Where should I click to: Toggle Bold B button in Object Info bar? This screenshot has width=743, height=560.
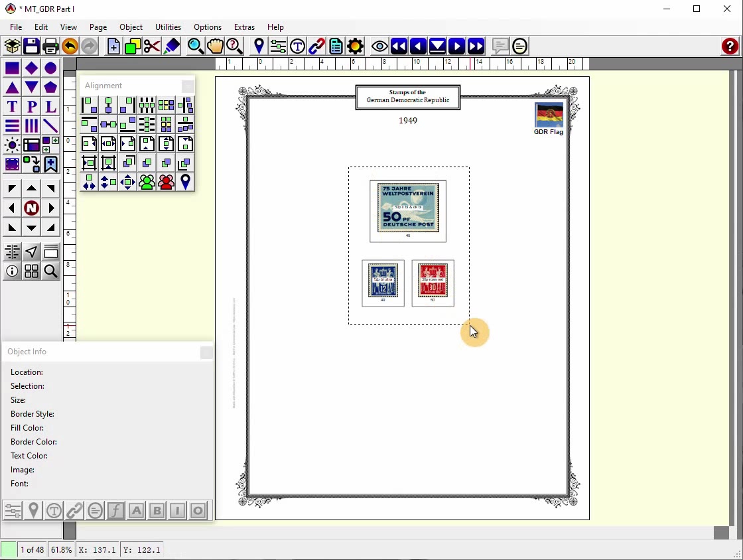pos(157,511)
